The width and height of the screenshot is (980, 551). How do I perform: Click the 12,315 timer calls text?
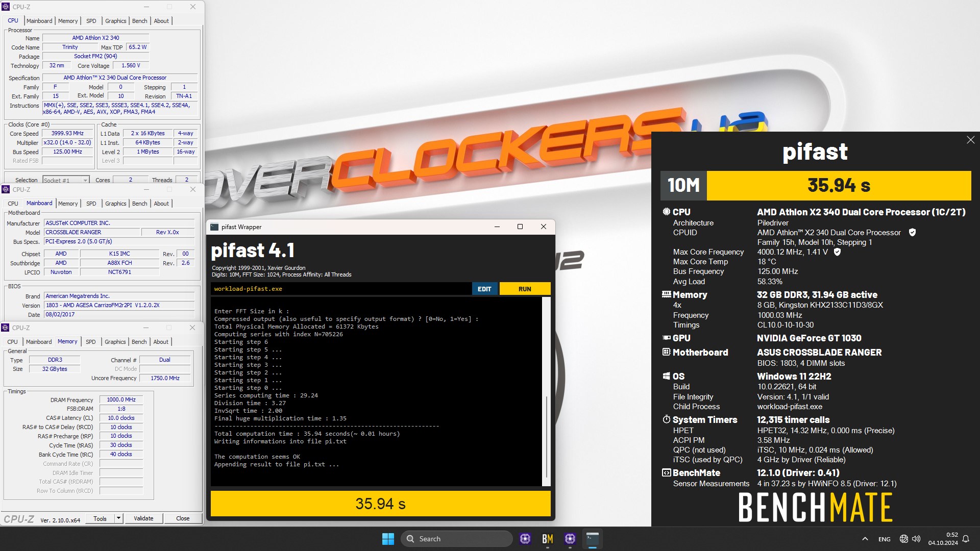click(793, 420)
